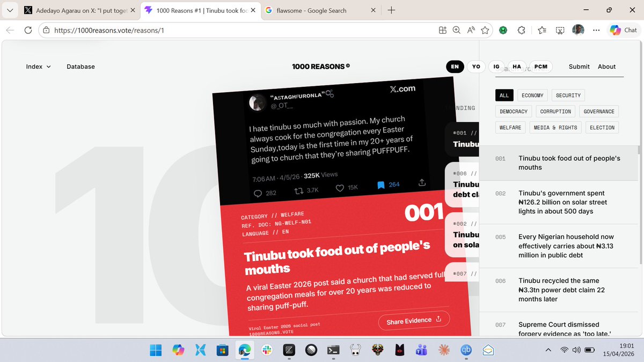This screenshot has width=644, height=362.
Task: Refresh the page with the reload icon
Action: coord(28,31)
